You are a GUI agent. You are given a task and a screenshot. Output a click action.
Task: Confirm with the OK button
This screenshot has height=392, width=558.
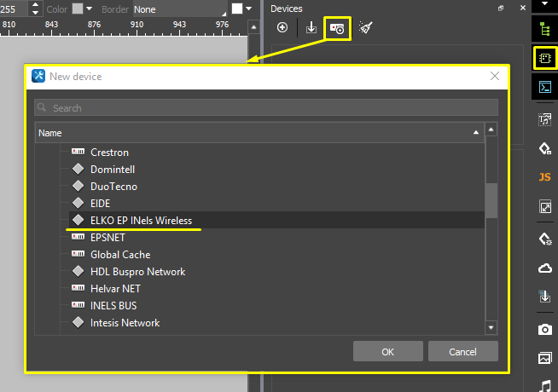point(387,351)
